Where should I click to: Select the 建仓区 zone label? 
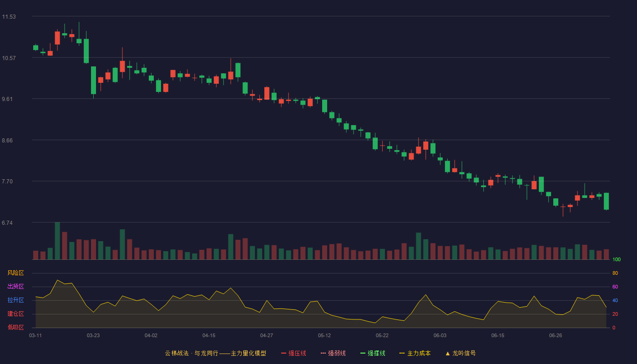click(x=15, y=314)
